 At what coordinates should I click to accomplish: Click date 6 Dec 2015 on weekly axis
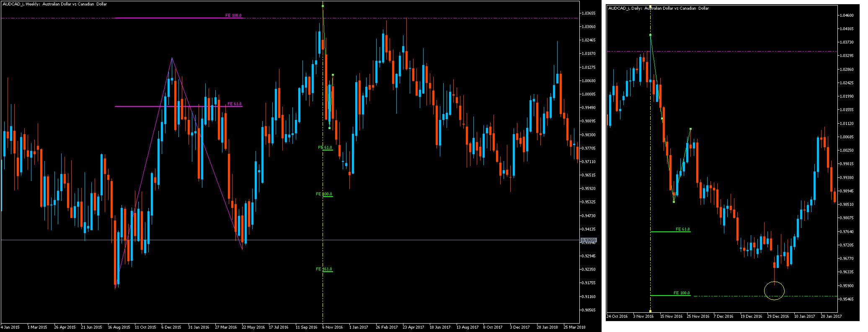coord(171,327)
